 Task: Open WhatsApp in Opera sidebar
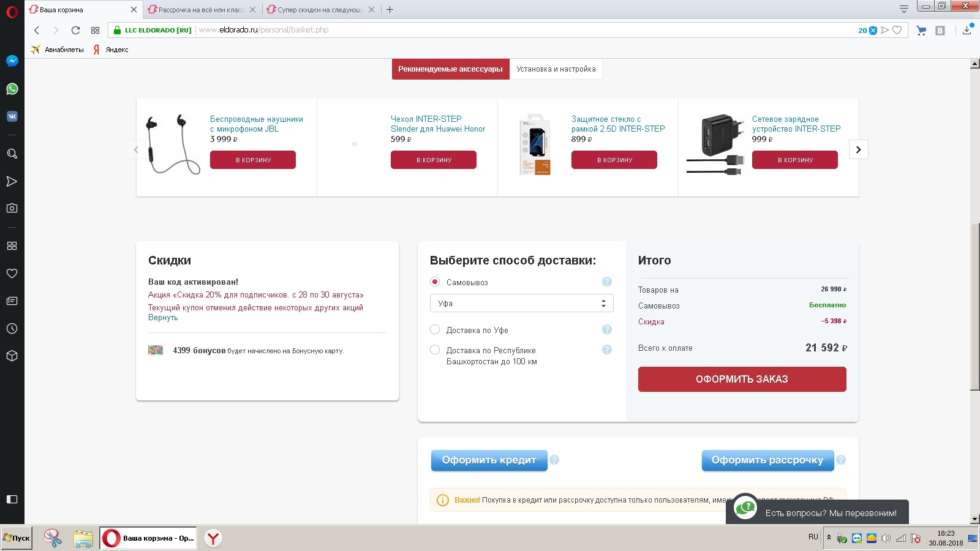click(x=12, y=89)
